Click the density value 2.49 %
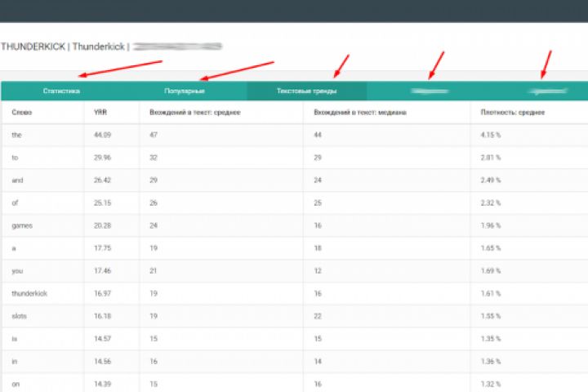The width and height of the screenshot is (588, 392). [491, 180]
